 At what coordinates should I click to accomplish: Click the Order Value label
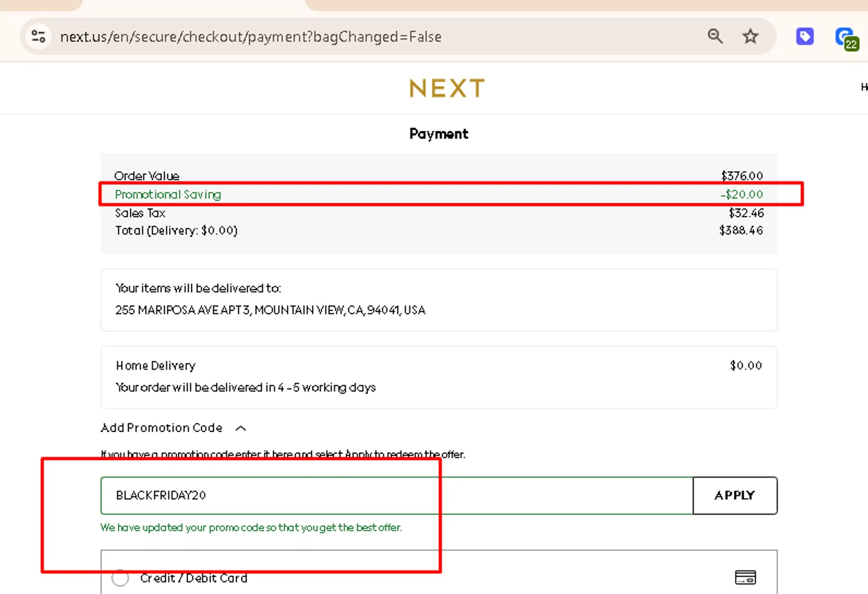point(147,176)
